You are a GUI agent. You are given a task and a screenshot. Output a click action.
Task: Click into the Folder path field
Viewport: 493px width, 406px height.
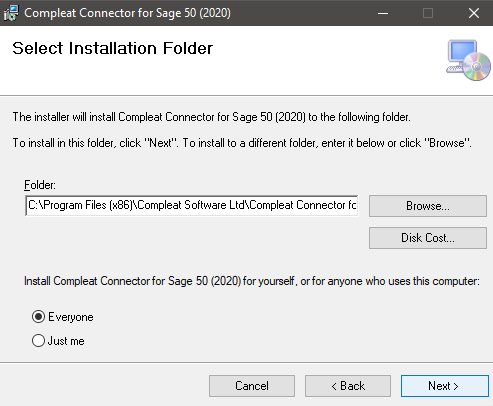pos(192,205)
